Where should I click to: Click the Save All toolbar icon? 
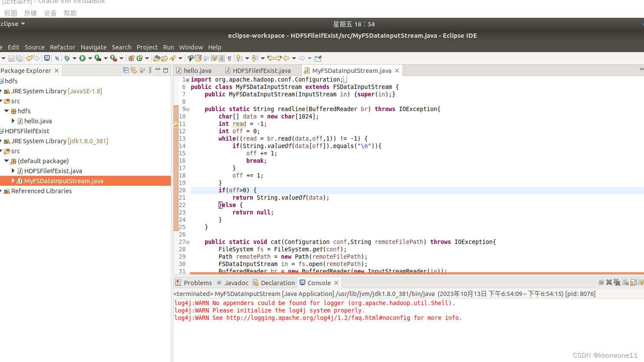20,58
